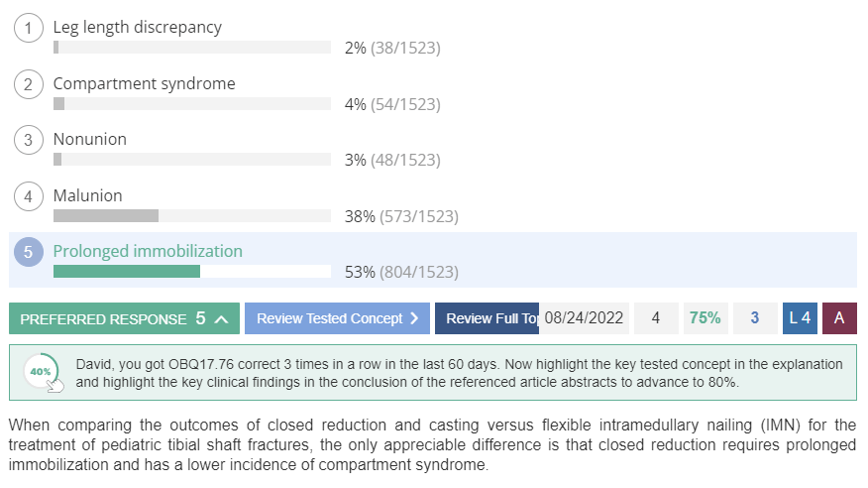
Task: Click the Prolonged immobilization answer text
Action: pyautogui.click(x=148, y=252)
